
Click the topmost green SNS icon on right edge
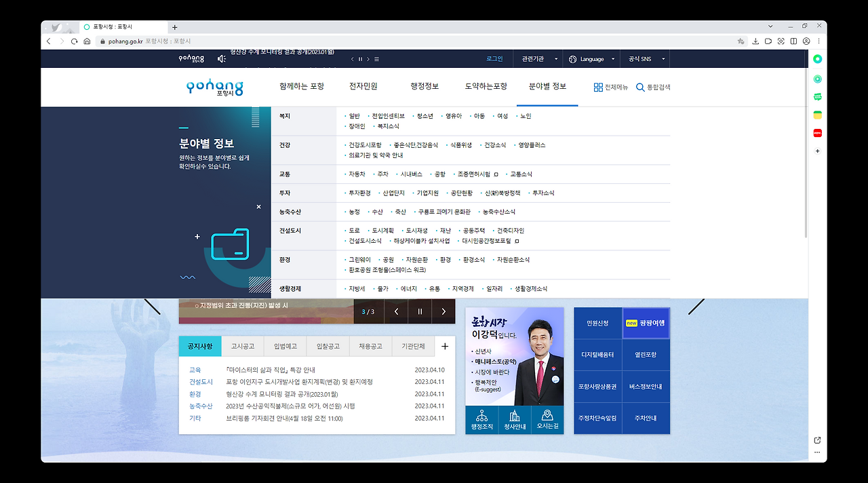(817, 58)
